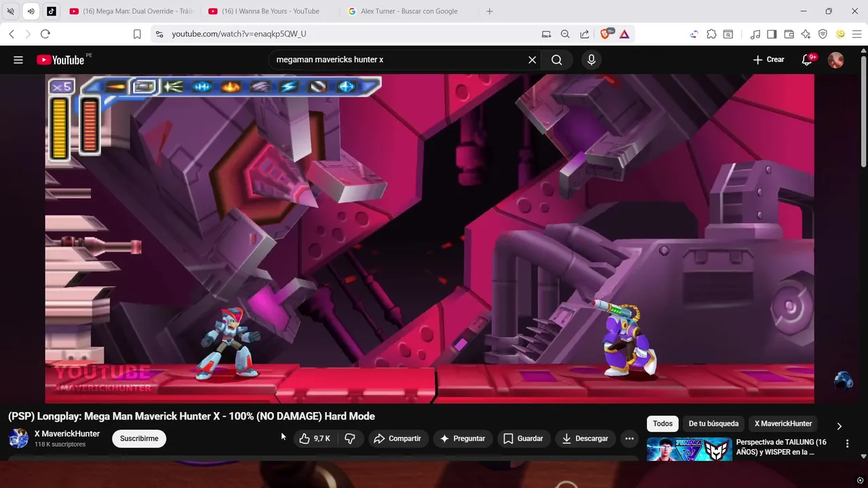The width and height of the screenshot is (868, 488).
Task: Open the Brave Wallet icon
Action: click(x=789, y=34)
